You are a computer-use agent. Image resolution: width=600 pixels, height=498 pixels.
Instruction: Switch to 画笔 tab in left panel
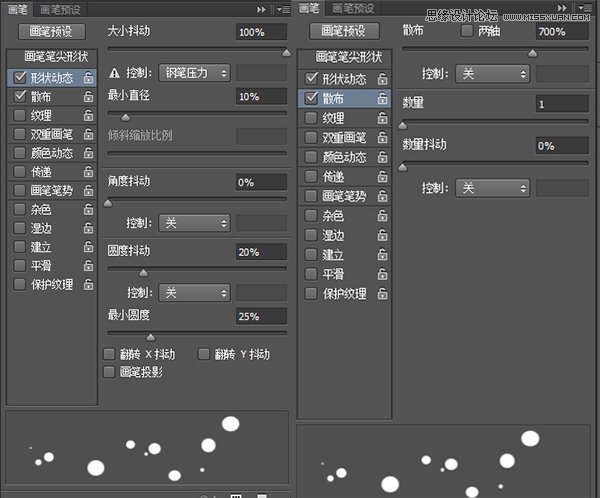click(x=18, y=9)
